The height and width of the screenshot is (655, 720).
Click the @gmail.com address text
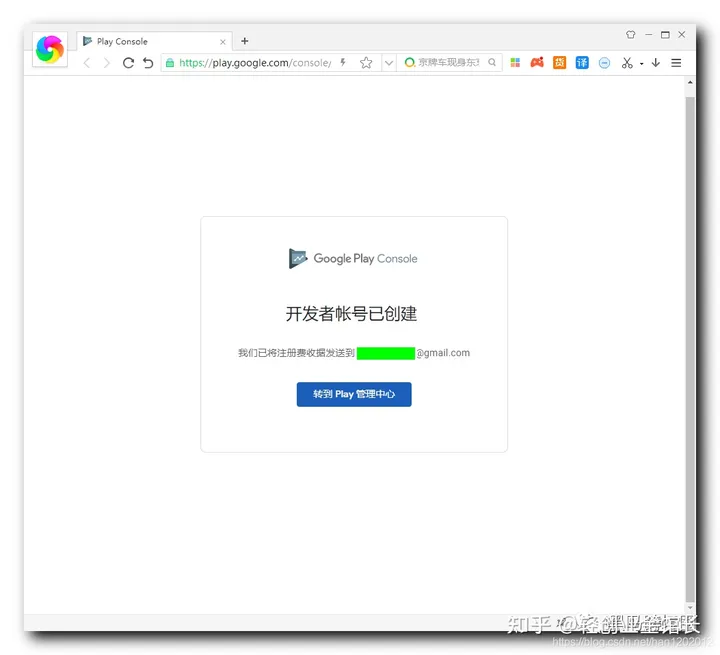point(443,353)
